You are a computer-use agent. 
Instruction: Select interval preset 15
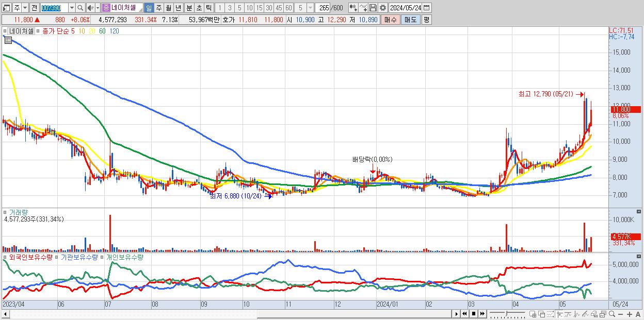tap(259, 8)
